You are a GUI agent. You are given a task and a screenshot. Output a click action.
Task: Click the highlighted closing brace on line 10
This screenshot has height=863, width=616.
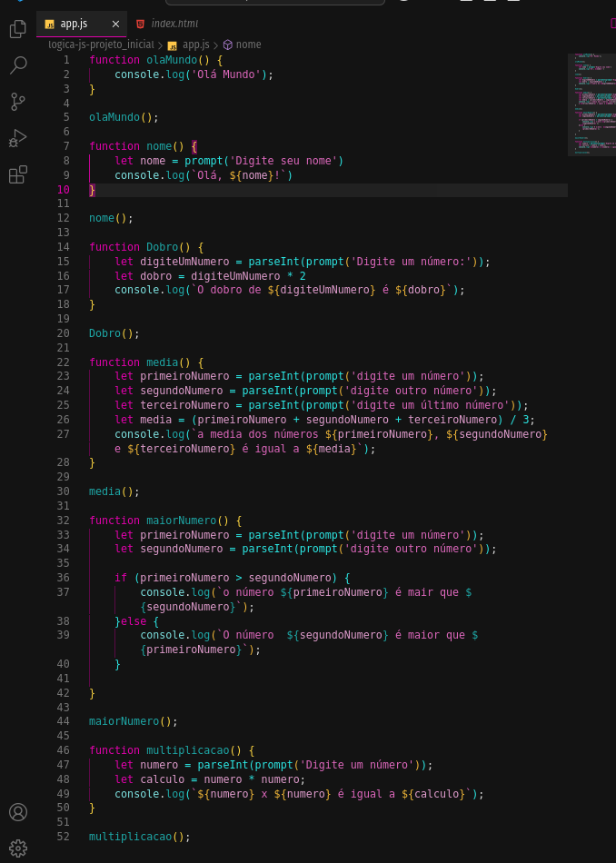click(93, 189)
